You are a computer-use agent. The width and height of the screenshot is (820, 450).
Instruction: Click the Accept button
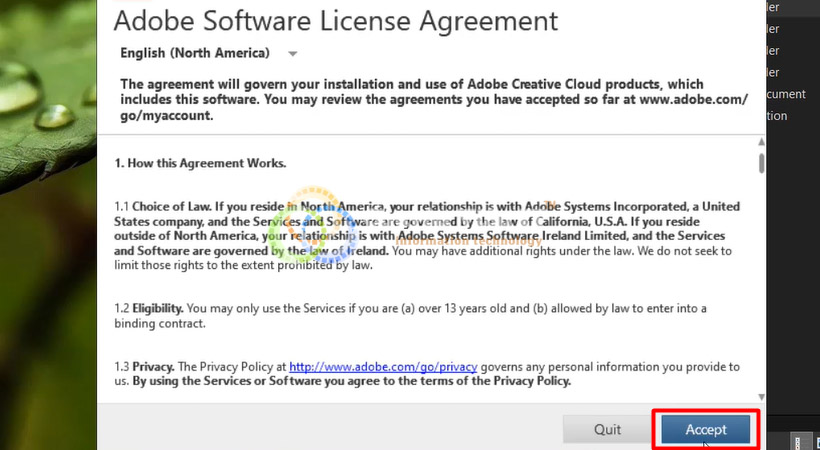pyautogui.click(x=705, y=429)
